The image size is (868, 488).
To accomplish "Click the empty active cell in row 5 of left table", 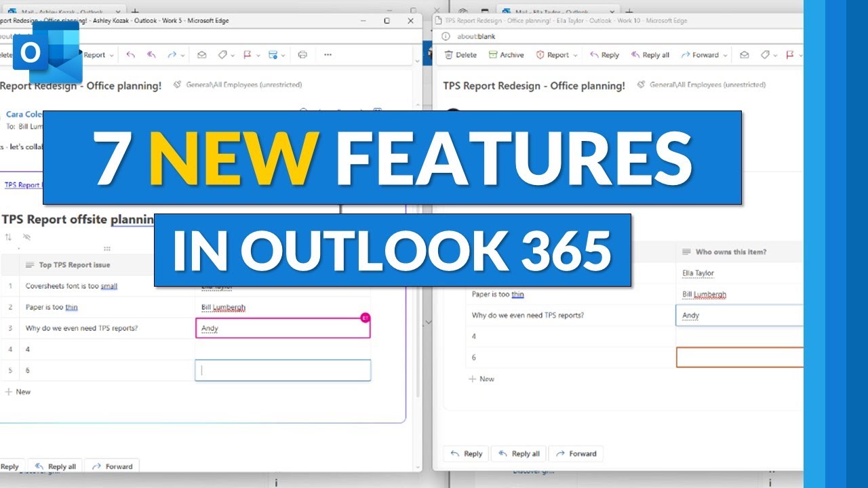I will (x=282, y=370).
